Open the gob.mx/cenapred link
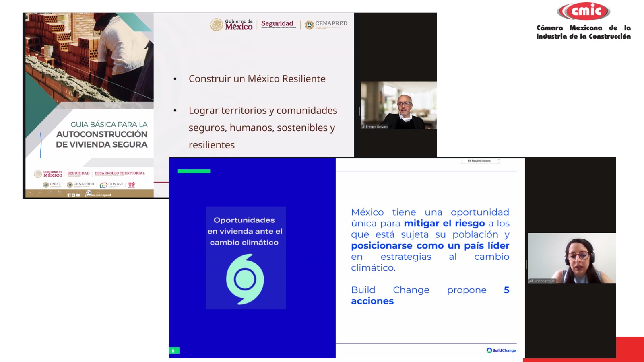 (98, 195)
